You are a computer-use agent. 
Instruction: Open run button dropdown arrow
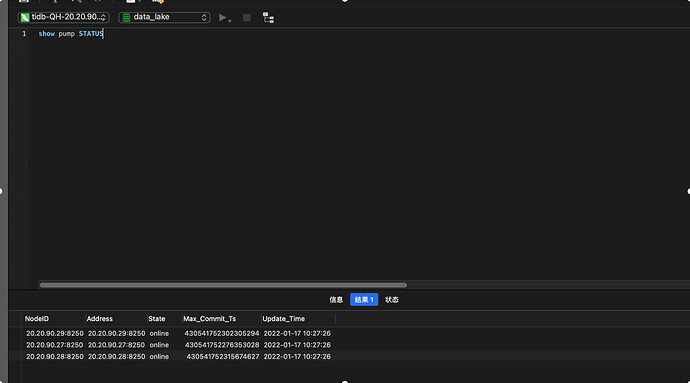tap(230, 21)
